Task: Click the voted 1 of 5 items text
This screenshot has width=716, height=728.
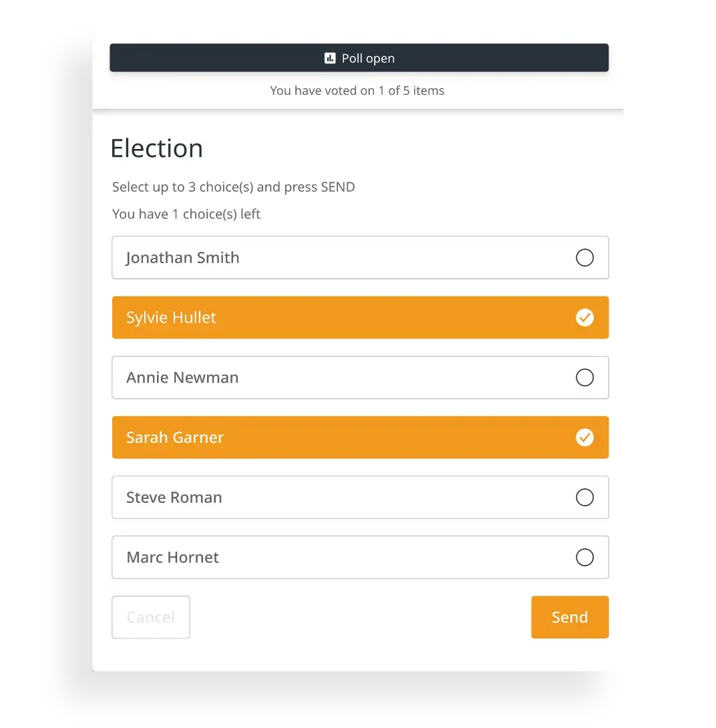Action: click(x=357, y=91)
